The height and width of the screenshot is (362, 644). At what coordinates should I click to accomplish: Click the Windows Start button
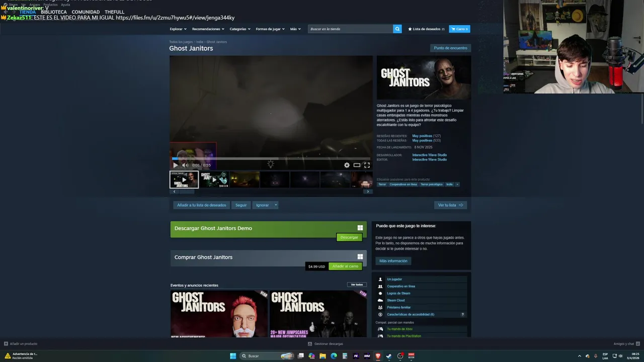click(x=233, y=356)
